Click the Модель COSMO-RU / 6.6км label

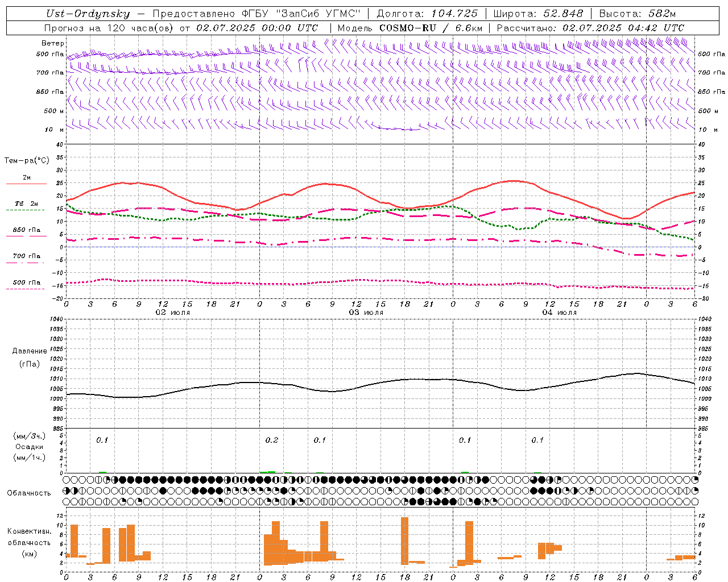click(409, 28)
